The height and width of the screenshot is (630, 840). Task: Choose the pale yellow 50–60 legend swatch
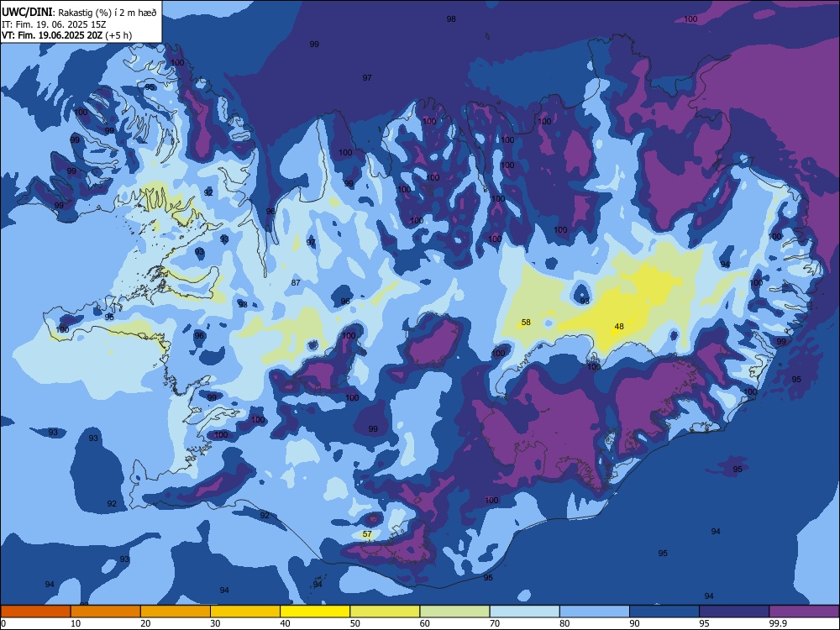(385, 612)
